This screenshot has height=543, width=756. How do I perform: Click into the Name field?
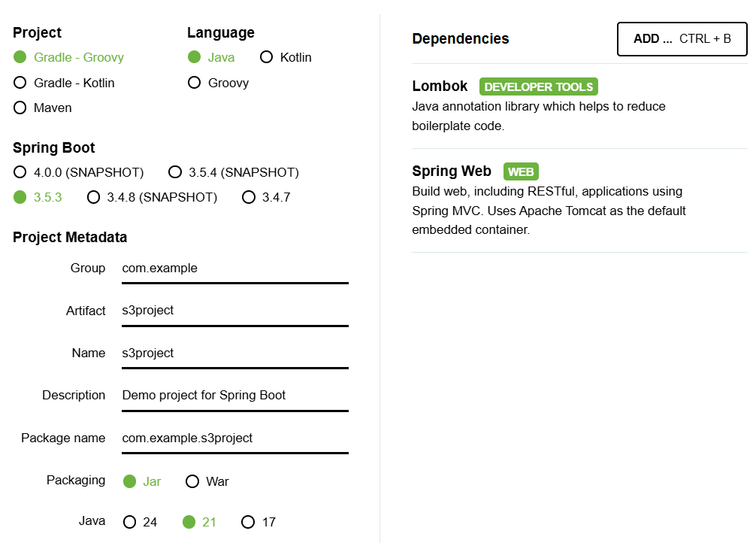click(234, 353)
